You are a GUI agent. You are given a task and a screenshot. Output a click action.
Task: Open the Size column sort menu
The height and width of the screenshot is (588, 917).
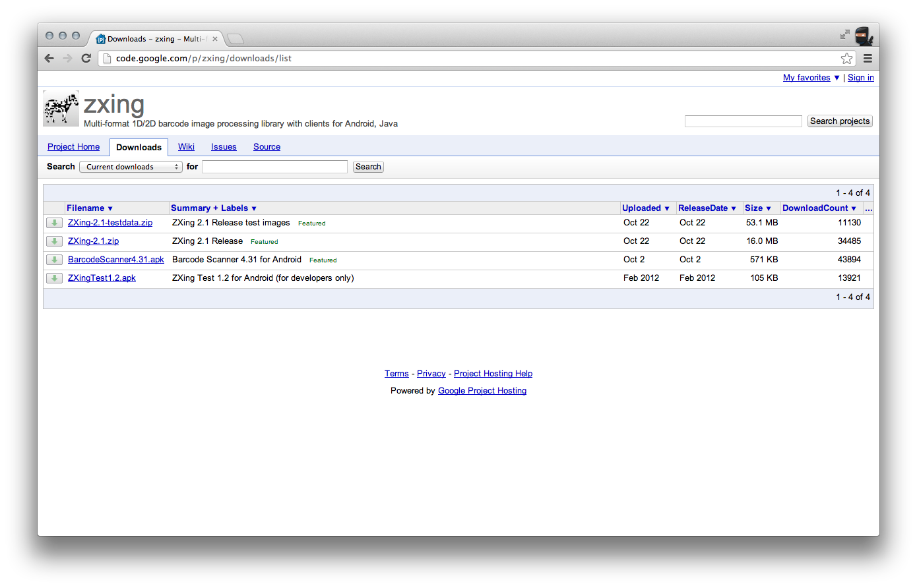tap(757, 208)
